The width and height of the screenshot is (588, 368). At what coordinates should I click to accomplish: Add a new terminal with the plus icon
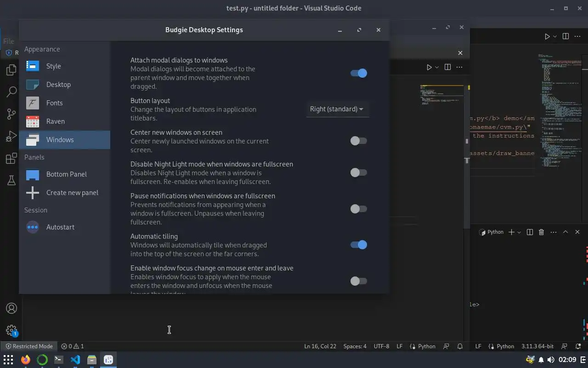511,232
